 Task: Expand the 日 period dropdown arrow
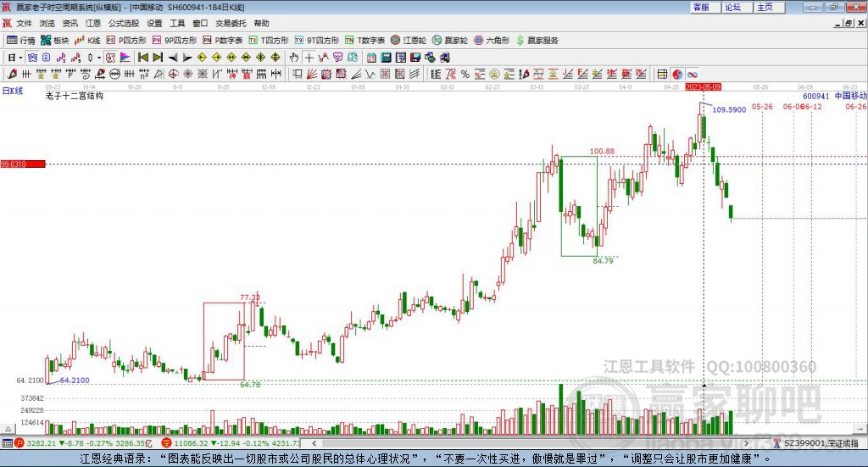click(x=20, y=58)
